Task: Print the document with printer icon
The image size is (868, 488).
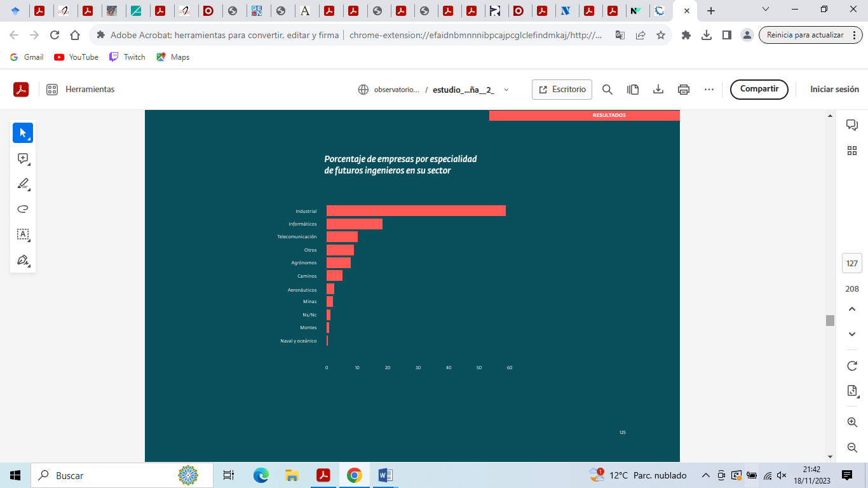Action: pyautogui.click(x=684, y=90)
